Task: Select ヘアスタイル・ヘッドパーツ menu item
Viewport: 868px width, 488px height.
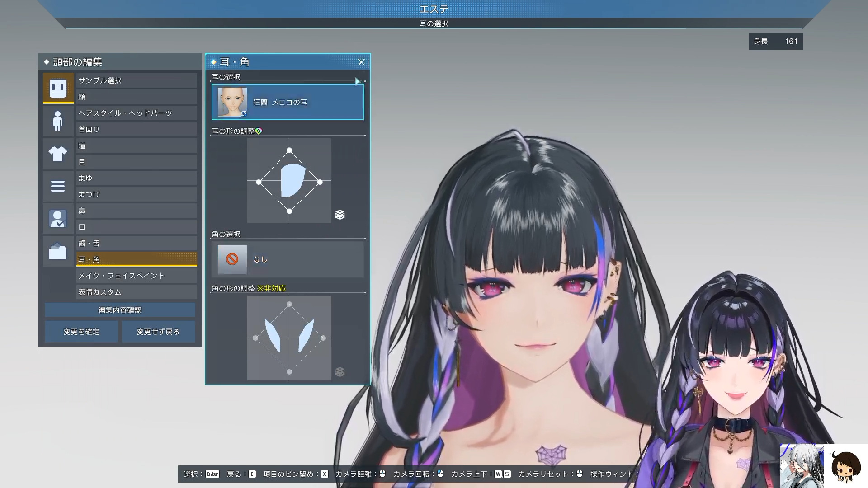Action: 137,113
